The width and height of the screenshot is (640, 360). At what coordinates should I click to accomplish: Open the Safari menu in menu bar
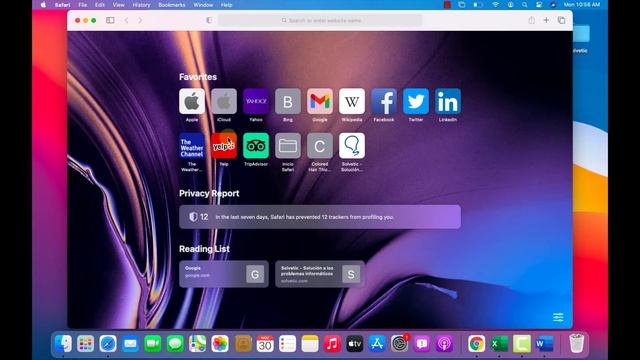click(x=62, y=5)
